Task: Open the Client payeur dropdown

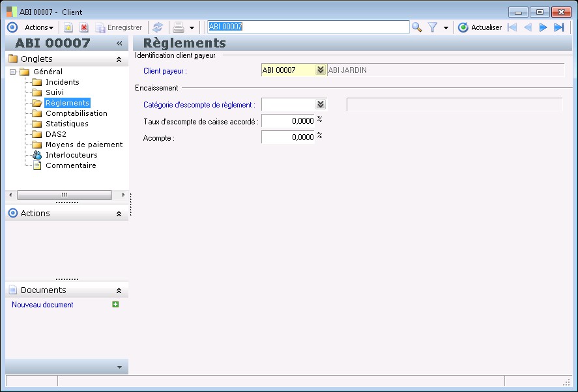Action: click(321, 70)
